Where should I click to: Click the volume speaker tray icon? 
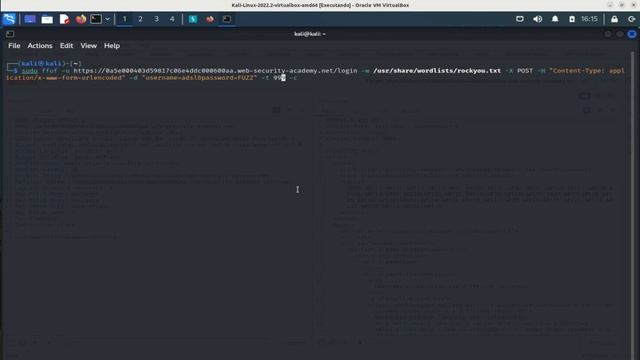[x=538, y=19]
